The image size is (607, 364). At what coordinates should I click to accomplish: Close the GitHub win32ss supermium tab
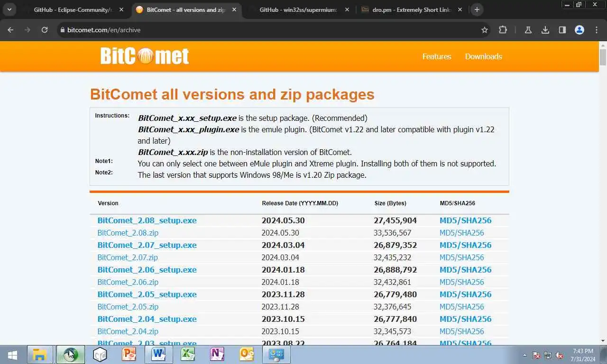coord(347,9)
